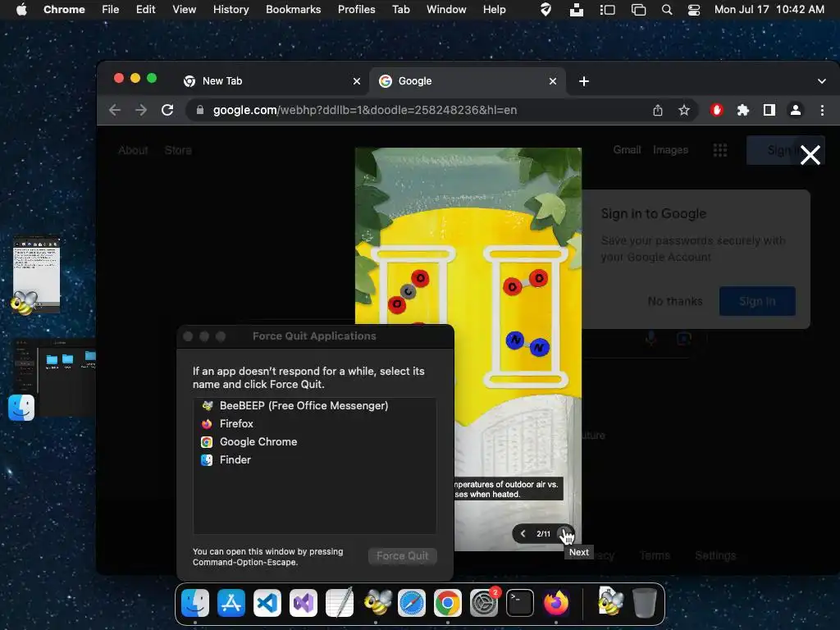Image resolution: width=840 pixels, height=630 pixels.
Task: Click the Force Quit button
Action: coord(402,556)
